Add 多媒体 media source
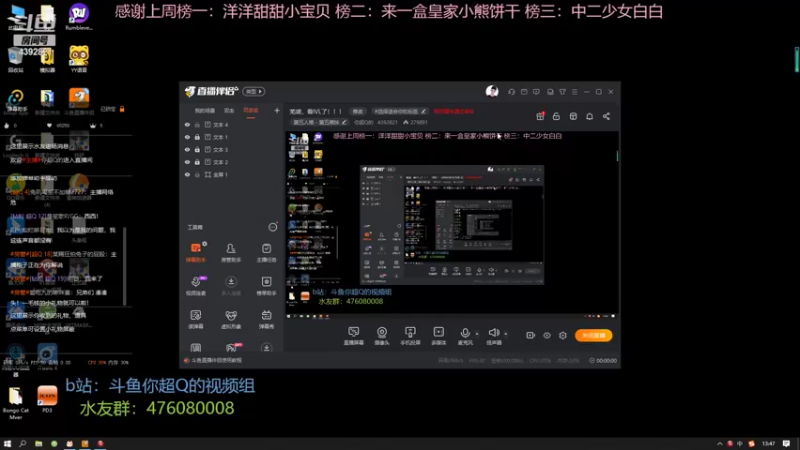This screenshot has height=450, width=800. click(438, 336)
